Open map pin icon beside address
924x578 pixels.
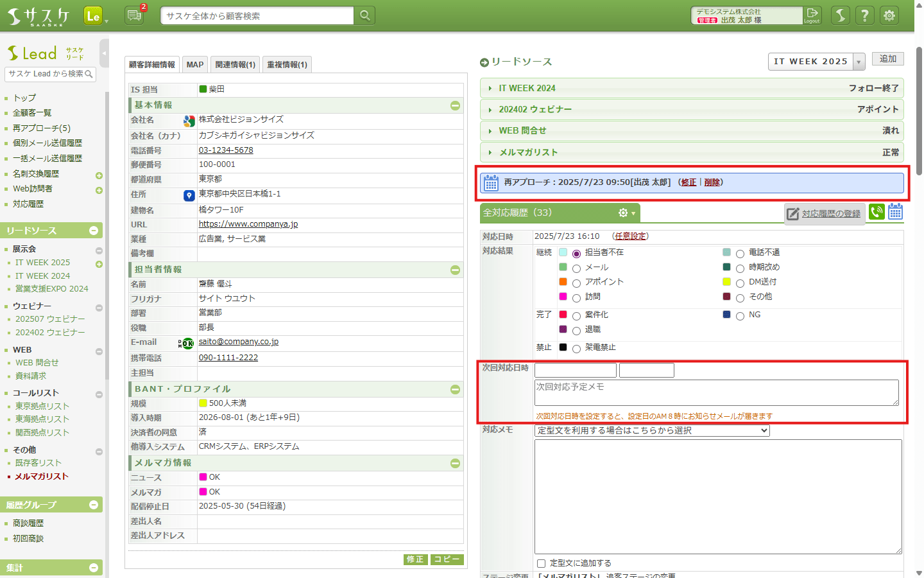click(189, 195)
